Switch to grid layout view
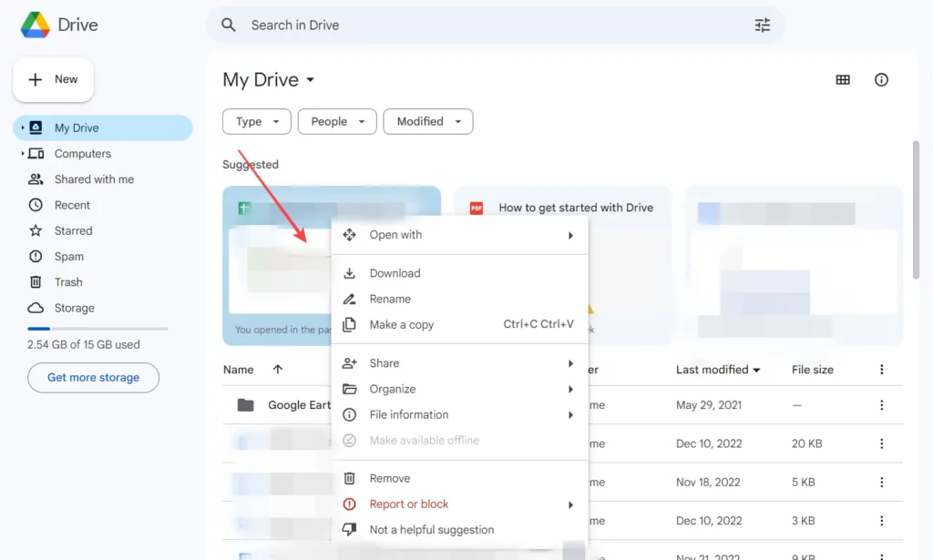The width and height of the screenshot is (933, 560). click(x=843, y=79)
